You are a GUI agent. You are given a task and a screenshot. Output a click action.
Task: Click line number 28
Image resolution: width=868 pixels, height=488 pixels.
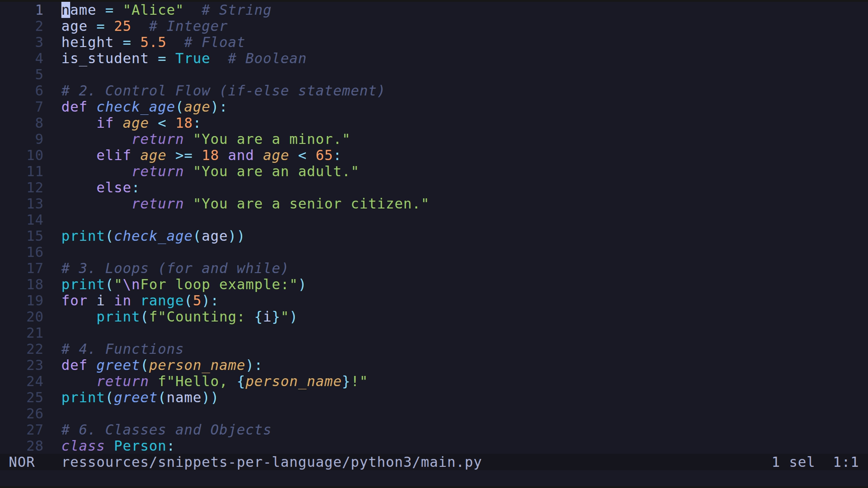(34, 446)
